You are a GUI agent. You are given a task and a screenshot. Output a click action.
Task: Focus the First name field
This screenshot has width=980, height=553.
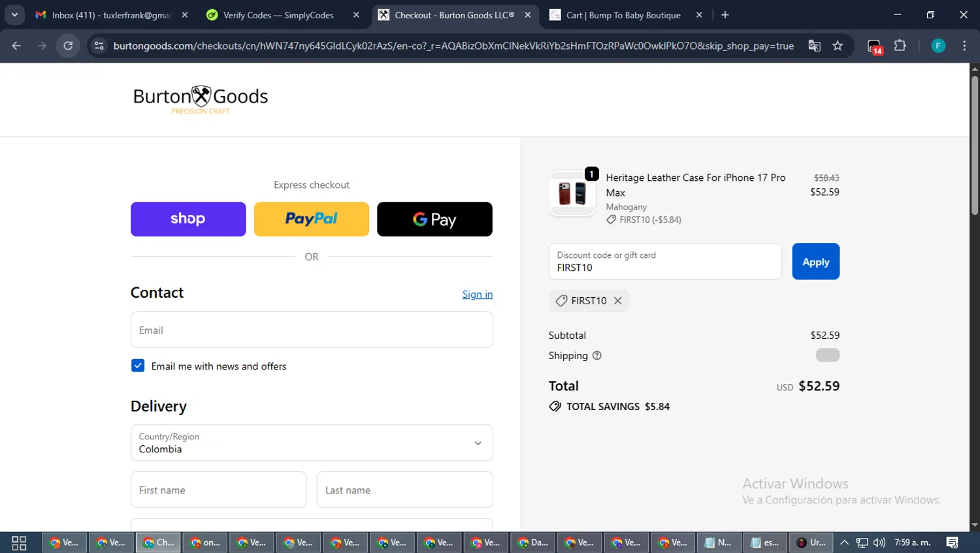click(218, 490)
